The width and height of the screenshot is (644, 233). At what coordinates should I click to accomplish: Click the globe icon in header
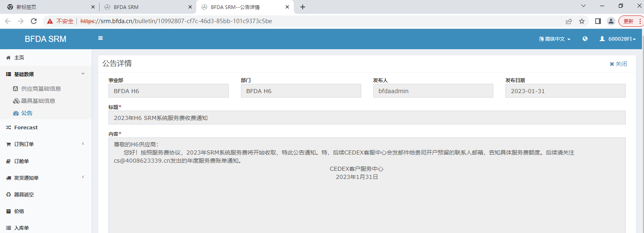pyautogui.click(x=585, y=39)
